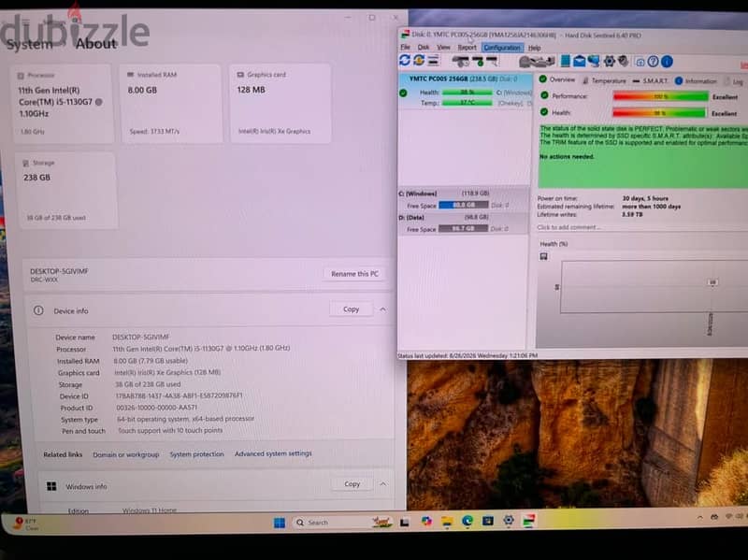Open the Configuration menu

pyautogui.click(x=502, y=48)
